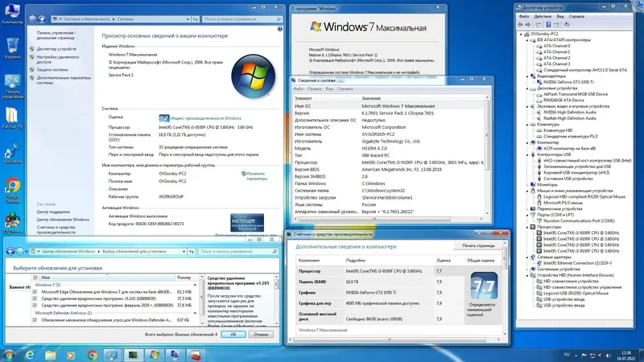
Task: Uncheck the Windows Defender definition update checkbox
Action: point(35,319)
